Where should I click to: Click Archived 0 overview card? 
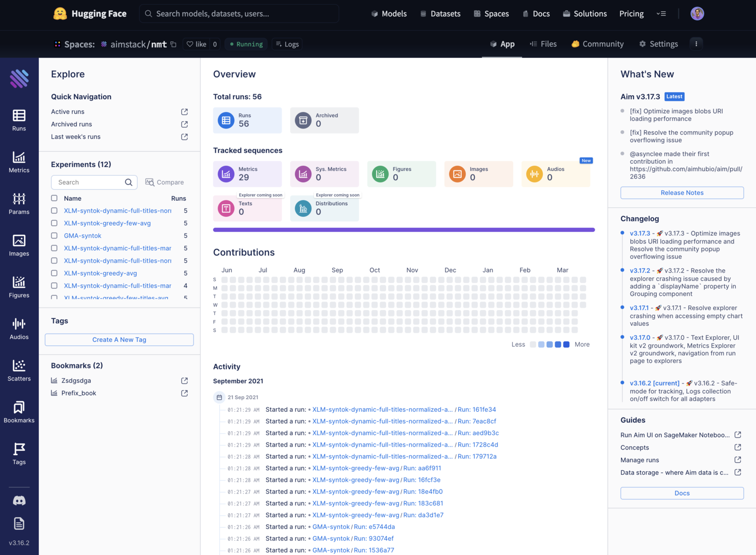pyautogui.click(x=324, y=120)
